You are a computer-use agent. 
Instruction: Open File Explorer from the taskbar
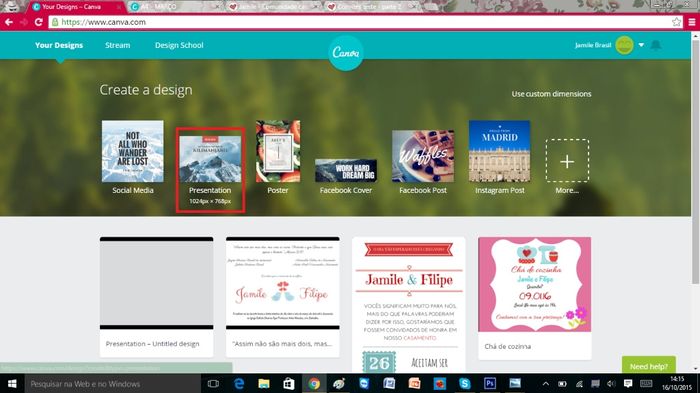coord(264,384)
